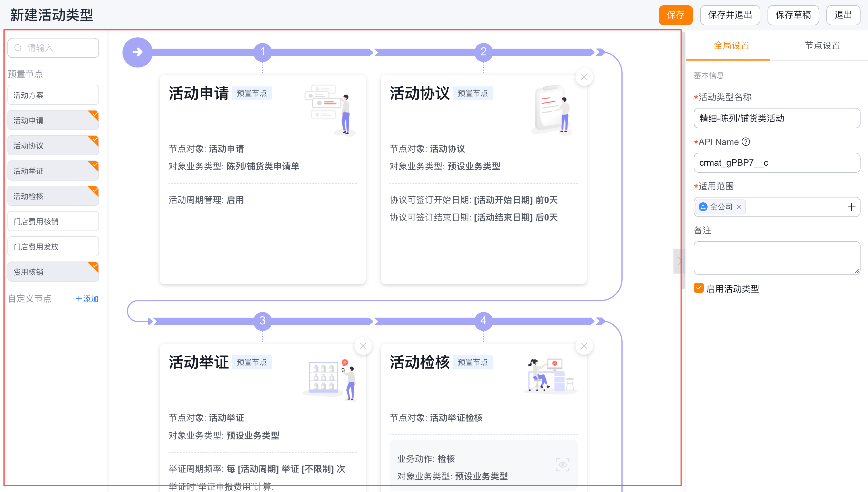The height and width of the screenshot is (492, 868).
Task: Remove the 全公司 tag
Action: click(739, 207)
